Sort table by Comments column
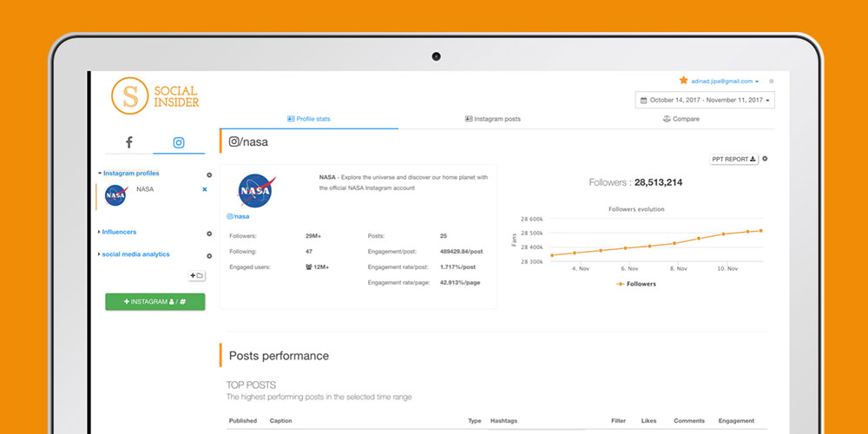868x434 pixels. (x=689, y=421)
